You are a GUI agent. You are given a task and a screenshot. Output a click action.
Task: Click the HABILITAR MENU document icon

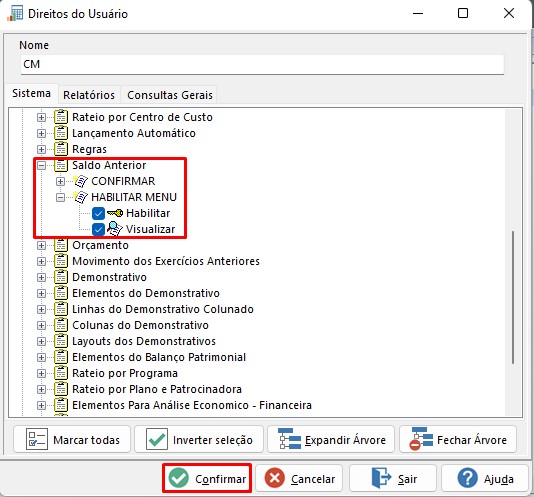(80, 197)
